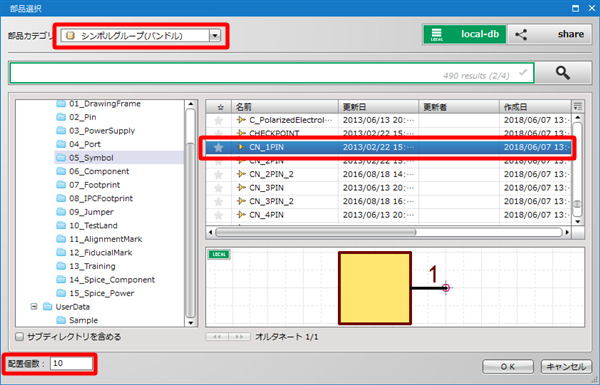The image size is (600, 385).
Task: Click parts list scroll up arrow
Action: 578,117
